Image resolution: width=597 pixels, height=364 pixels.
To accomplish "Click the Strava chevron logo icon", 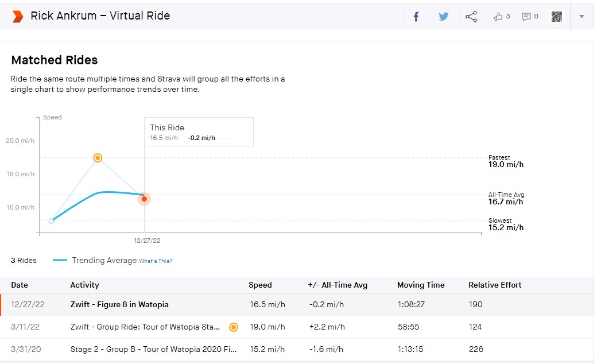I will (17, 16).
